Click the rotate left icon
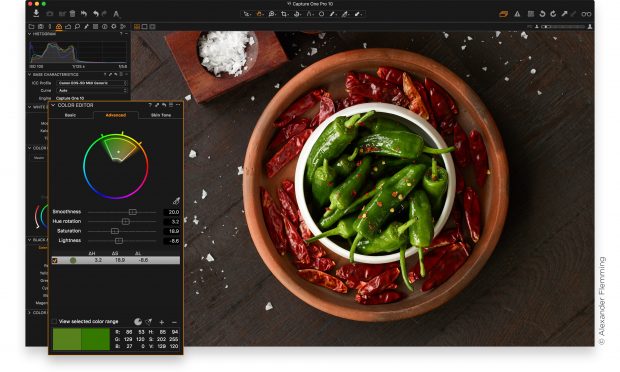 [x=542, y=14]
